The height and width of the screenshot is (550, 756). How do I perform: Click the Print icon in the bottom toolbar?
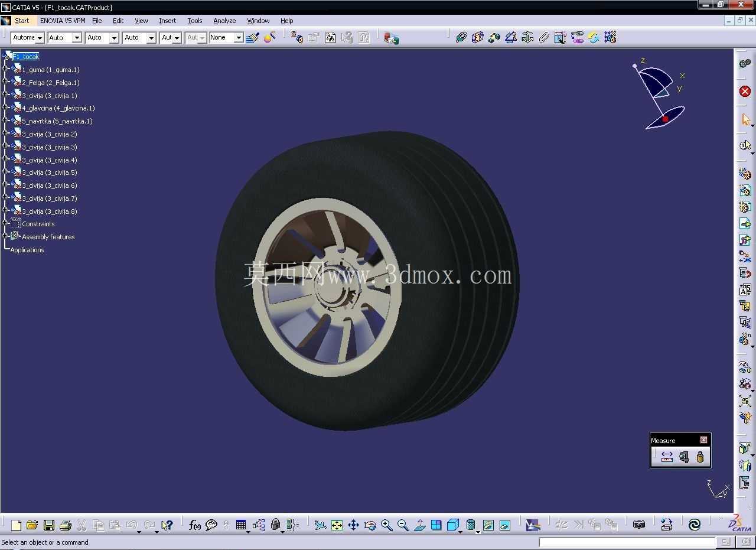[66, 525]
